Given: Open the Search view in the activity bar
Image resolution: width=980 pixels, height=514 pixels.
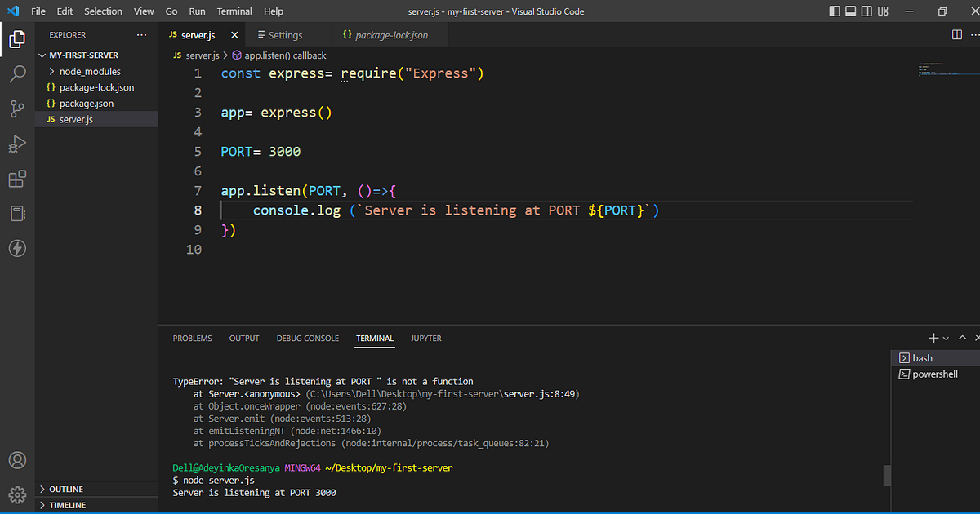Looking at the screenshot, I should point(17,75).
